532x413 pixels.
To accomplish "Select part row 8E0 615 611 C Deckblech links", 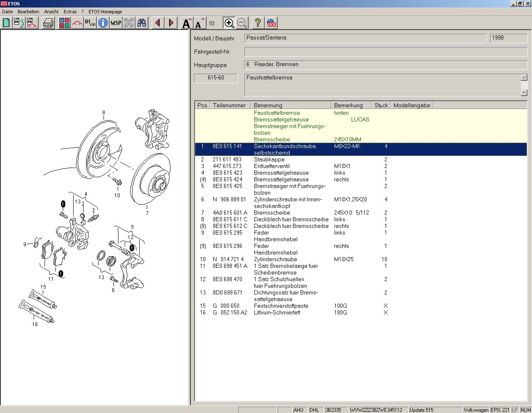I will point(361,219).
